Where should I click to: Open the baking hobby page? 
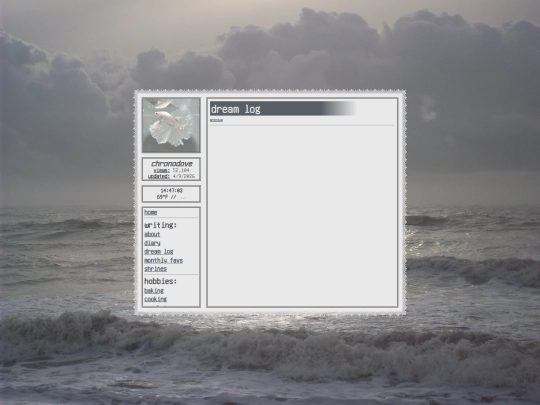pyautogui.click(x=154, y=291)
